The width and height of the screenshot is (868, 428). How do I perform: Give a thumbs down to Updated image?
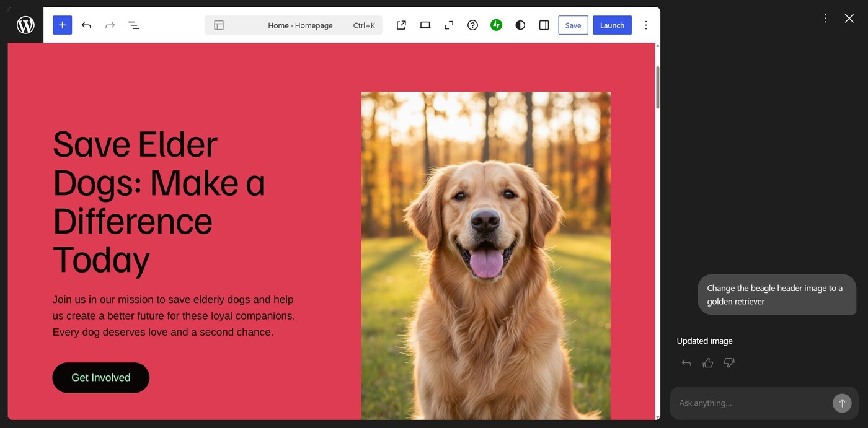tap(728, 362)
